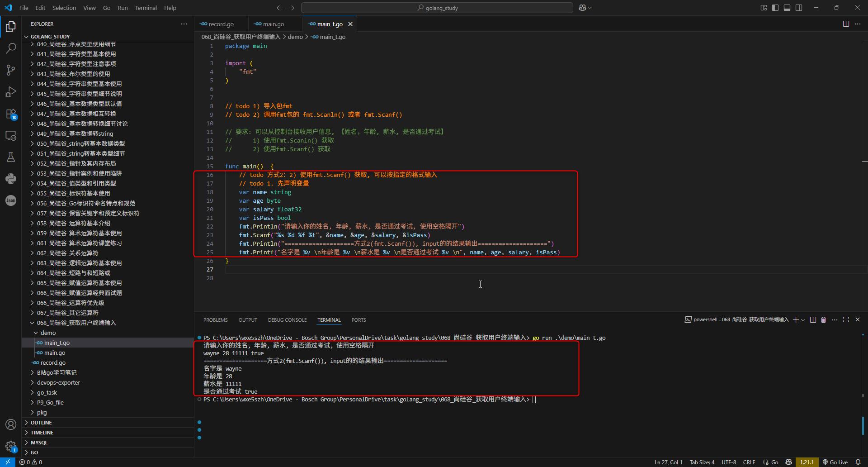Expand the OUTLINE section
The image size is (868, 467).
tap(41, 422)
